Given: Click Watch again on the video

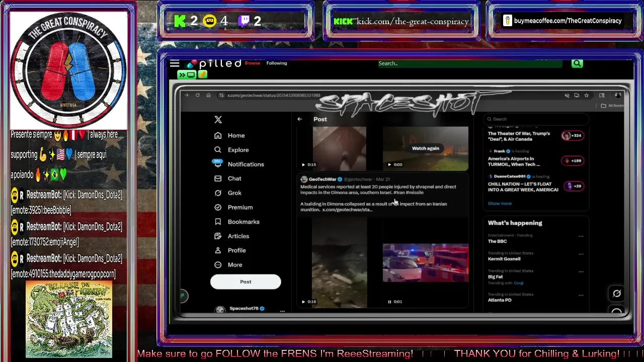Looking at the screenshot, I should pyautogui.click(x=426, y=148).
